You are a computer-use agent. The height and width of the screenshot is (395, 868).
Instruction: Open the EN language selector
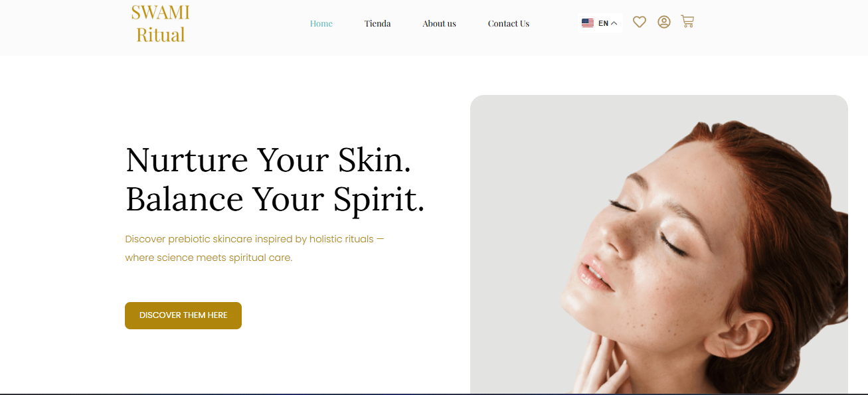coord(600,23)
